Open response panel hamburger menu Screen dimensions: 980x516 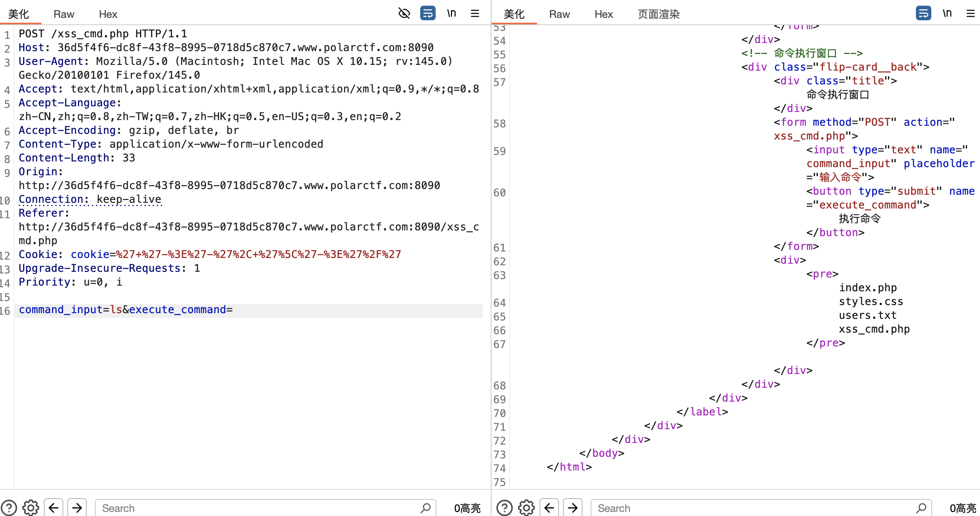coord(970,13)
